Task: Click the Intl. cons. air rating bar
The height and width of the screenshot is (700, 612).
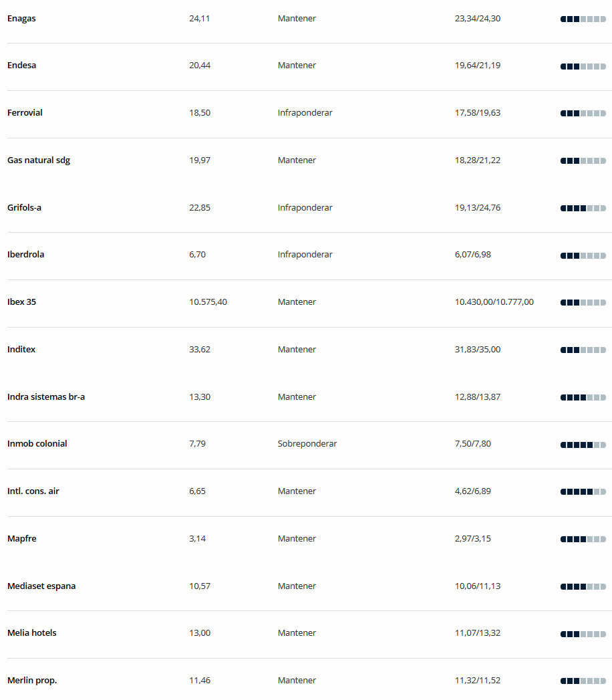Action: [x=583, y=491]
